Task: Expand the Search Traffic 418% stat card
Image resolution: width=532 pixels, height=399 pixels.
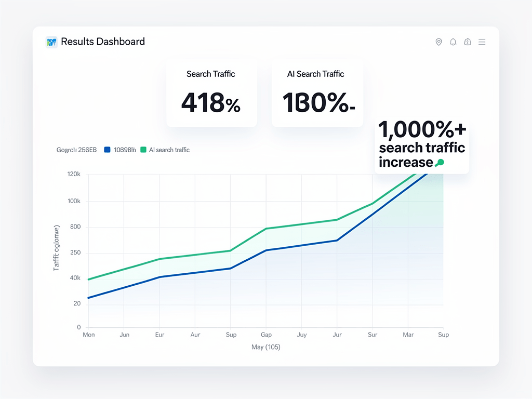Action: pyautogui.click(x=211, y=94)
